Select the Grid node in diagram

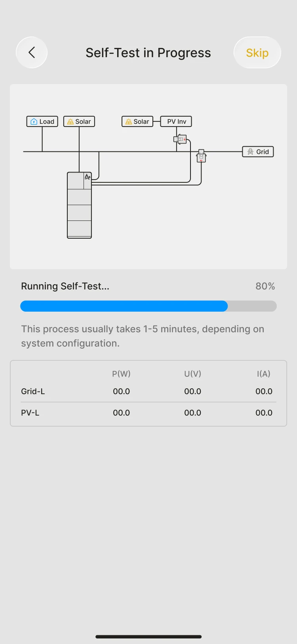pos(258,151)
